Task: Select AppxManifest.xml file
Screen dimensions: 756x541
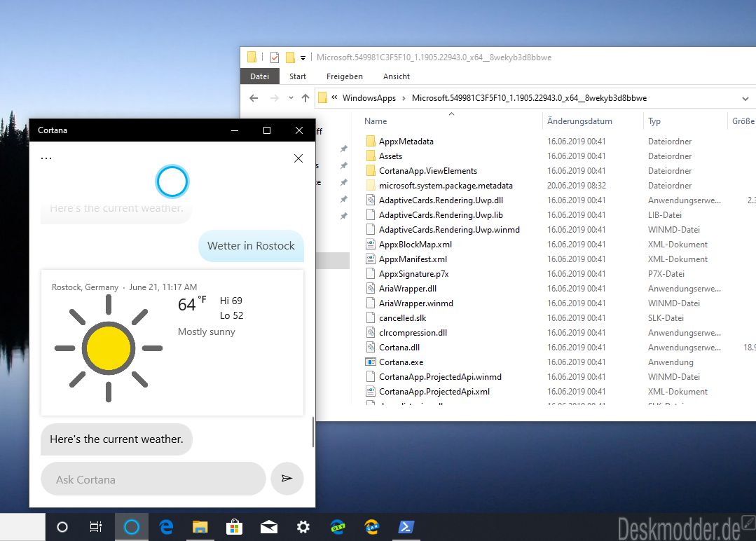Action: point(413,259)
